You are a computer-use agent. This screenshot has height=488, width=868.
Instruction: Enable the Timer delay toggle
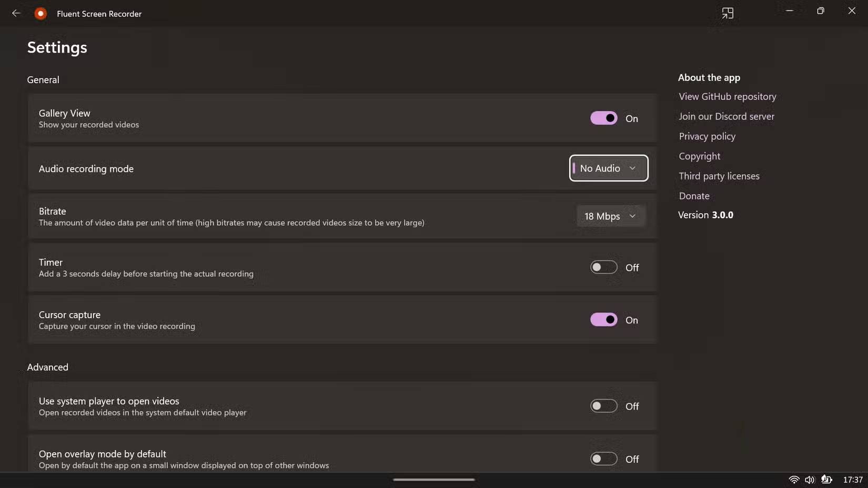603,267
